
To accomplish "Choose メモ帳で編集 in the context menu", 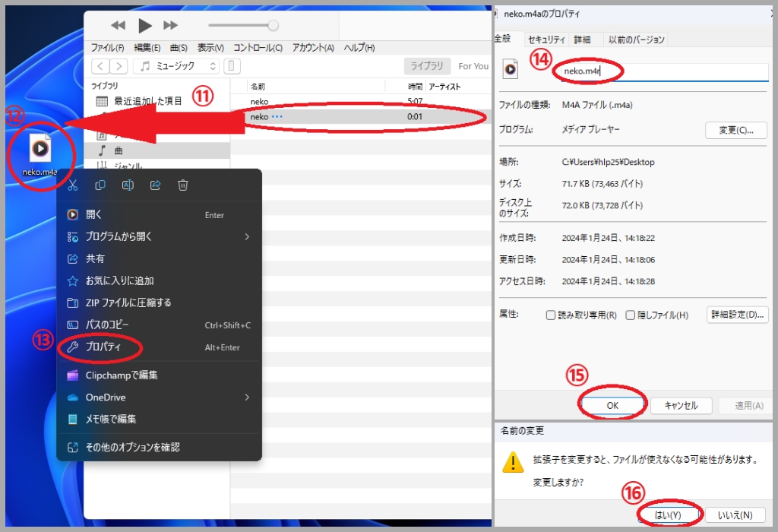I will tap(160, 419).
